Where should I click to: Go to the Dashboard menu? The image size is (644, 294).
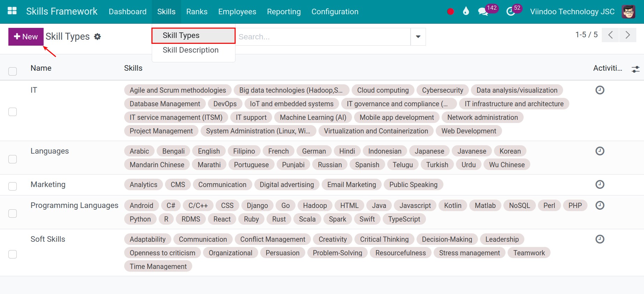(128, 11)
